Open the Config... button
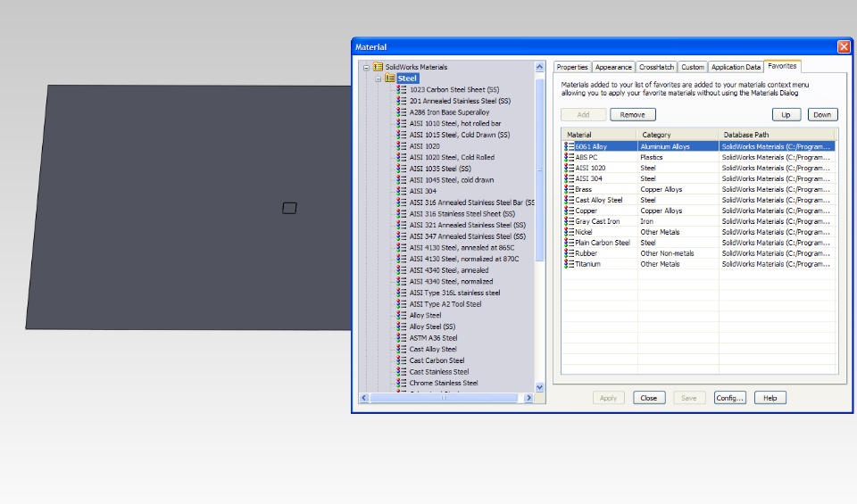Viewport: 857px width, 504px height. point(729,398)
